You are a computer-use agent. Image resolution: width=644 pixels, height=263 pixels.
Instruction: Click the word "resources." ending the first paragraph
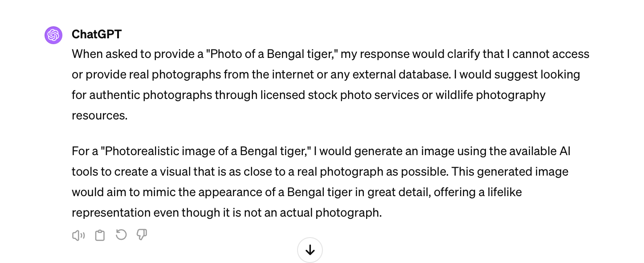point(100,115)
